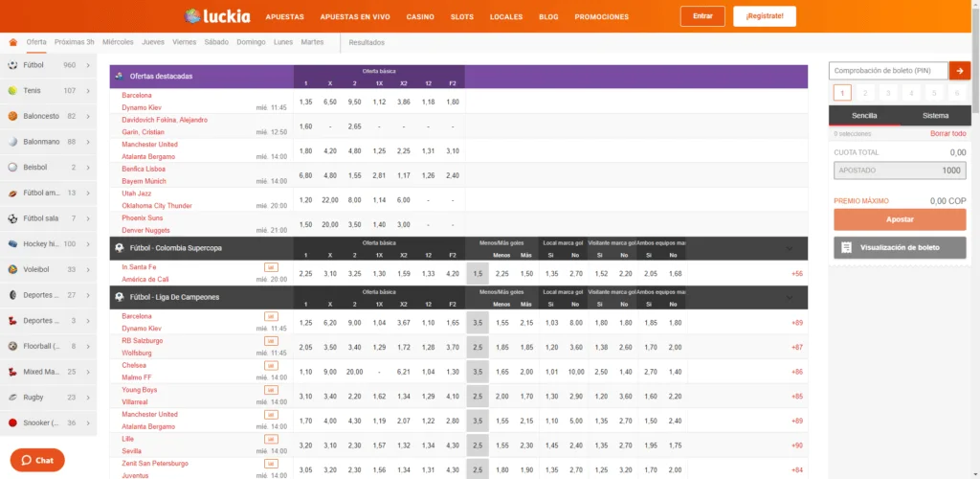Open Fútbol sport from the soccer ball icon
The image size is (980, 479).
[12, 65]
